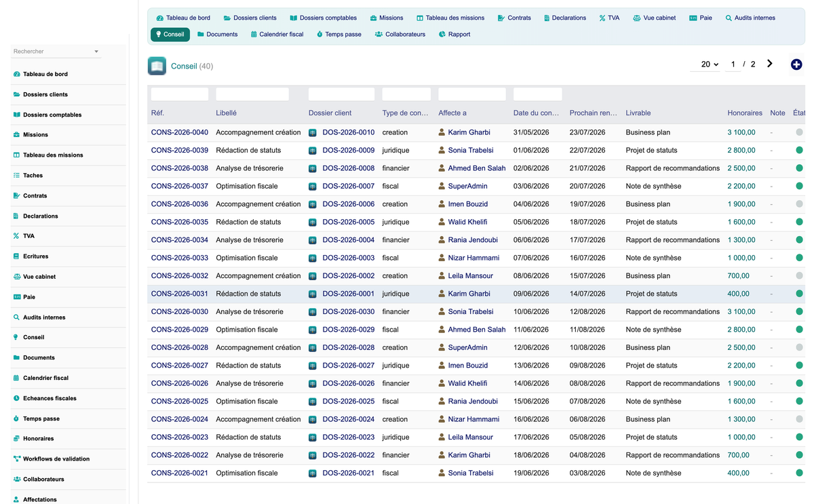
Task: Click the grey status dot in CONS-2026-0040 row
Action: click(x=799, y=132)
